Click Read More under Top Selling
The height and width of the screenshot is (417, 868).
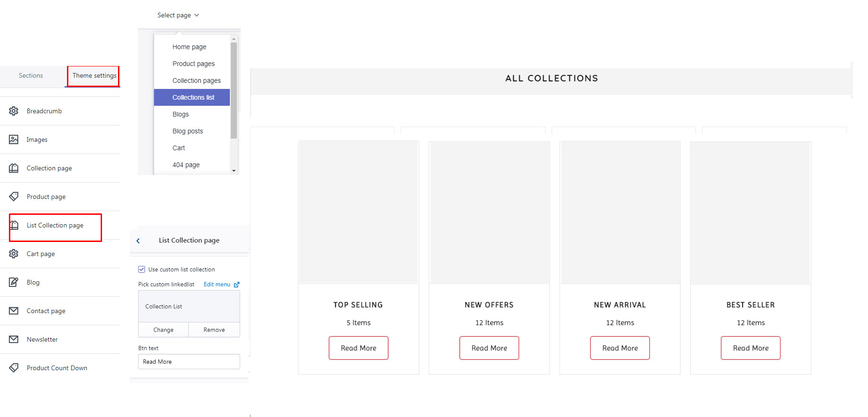pos(359,348)
